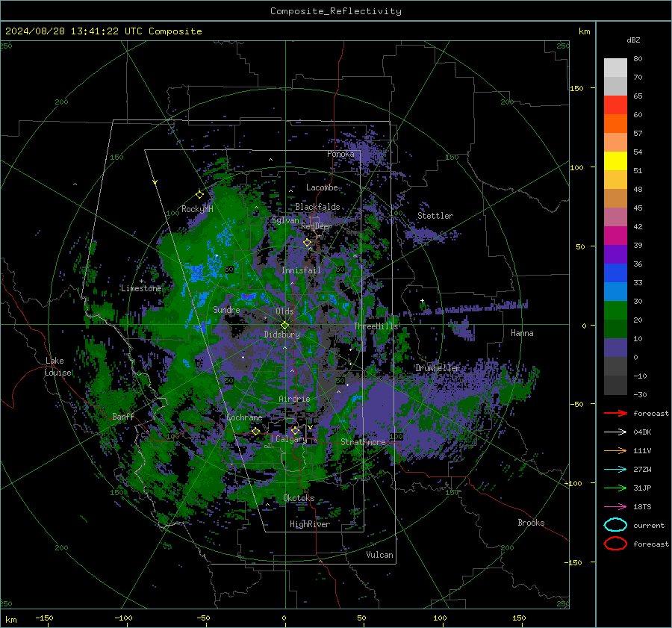Pick the lightest grey swatch below 80 dBZ
This screenshot has height=628, width=672.
(x=615, y=68)
